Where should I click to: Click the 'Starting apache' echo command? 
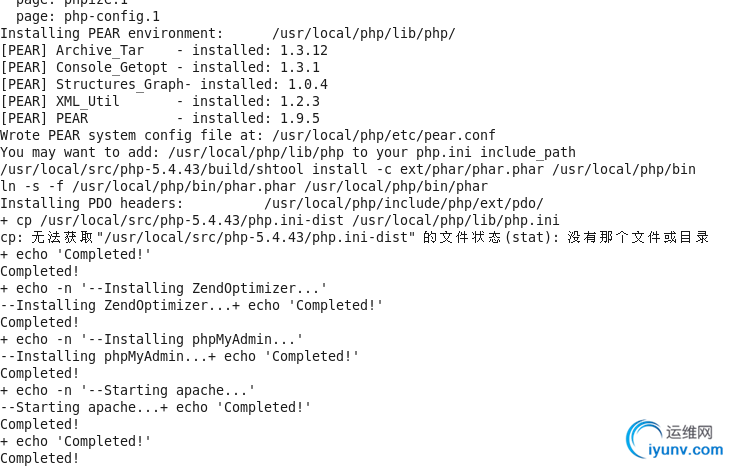[127, 390]
